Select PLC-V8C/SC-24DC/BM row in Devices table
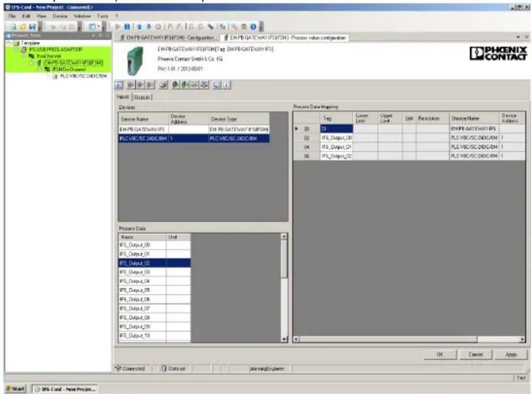The image size is (532, 394). coord(194,138)
